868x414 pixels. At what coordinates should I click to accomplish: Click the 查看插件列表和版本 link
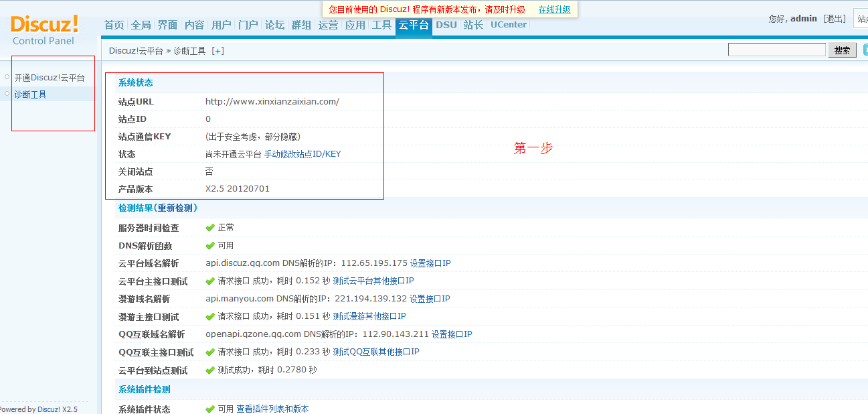[272, 409]
